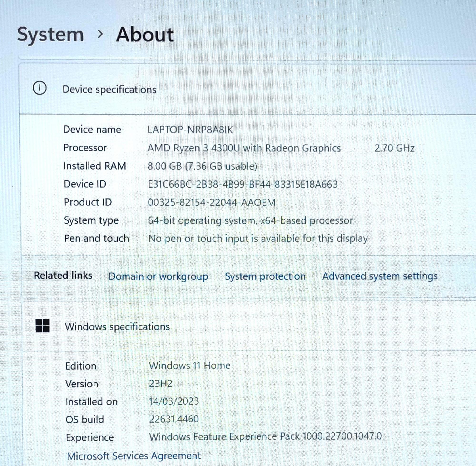Screen dimensions: 476x466
Task: Open System protection link
Action: click(x=265, y=276)
